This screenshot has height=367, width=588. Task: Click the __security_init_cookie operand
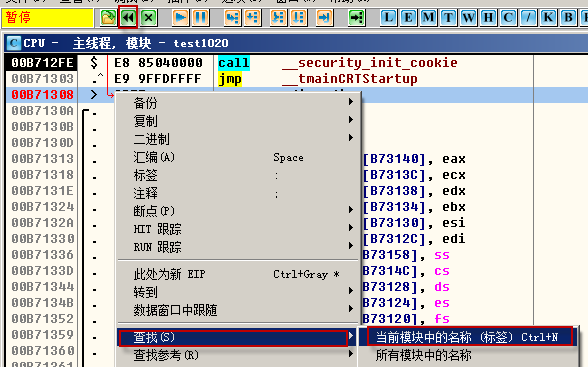point(370,63)
